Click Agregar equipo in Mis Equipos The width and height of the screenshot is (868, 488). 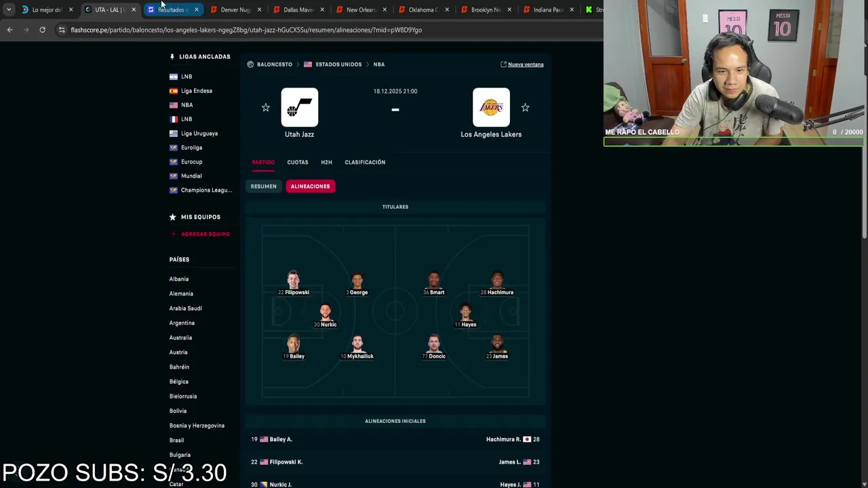coord(201,234)
